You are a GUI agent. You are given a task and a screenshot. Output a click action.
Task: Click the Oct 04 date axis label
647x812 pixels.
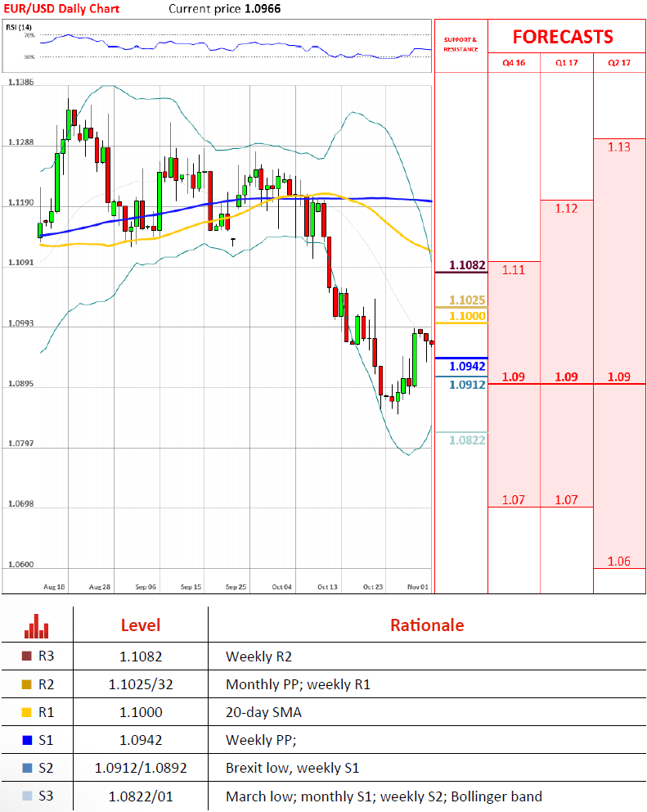(281, 587)
